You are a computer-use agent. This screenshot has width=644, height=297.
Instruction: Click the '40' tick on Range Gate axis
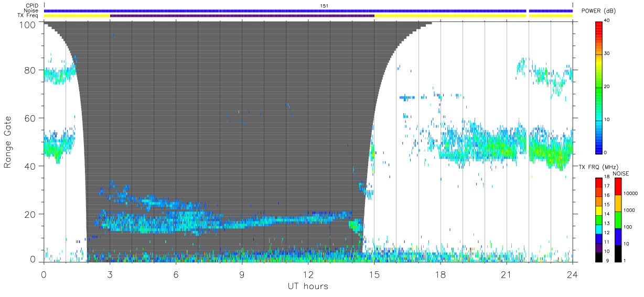(30, 166)
